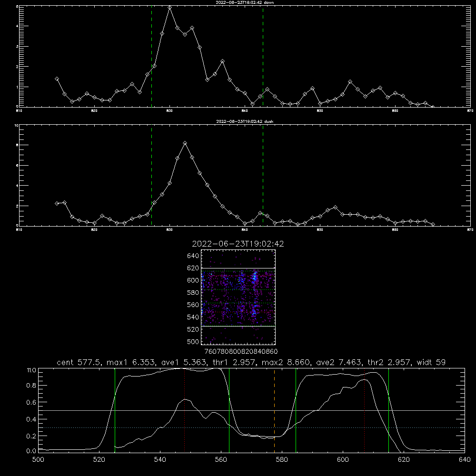The image size is (476, 476).
Task: Click x-axis label 580 on bottom plot
Action: point(282,460)
